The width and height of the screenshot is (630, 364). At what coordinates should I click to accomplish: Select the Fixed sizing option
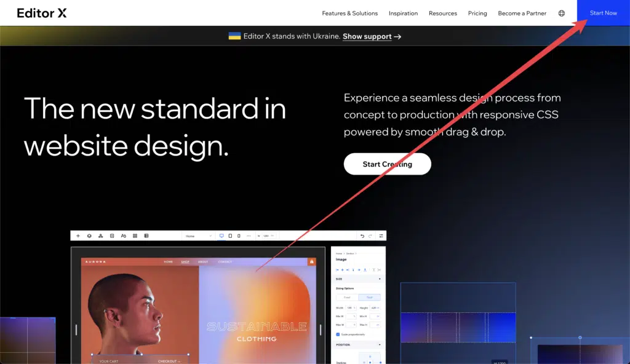[x=347, y=298]
